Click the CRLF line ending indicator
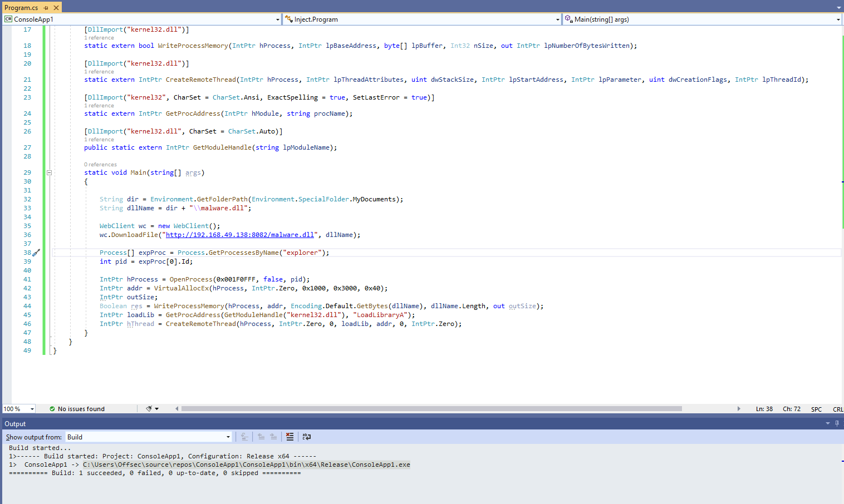This screenshot has height=504, width=844. [x=838, y=409]
